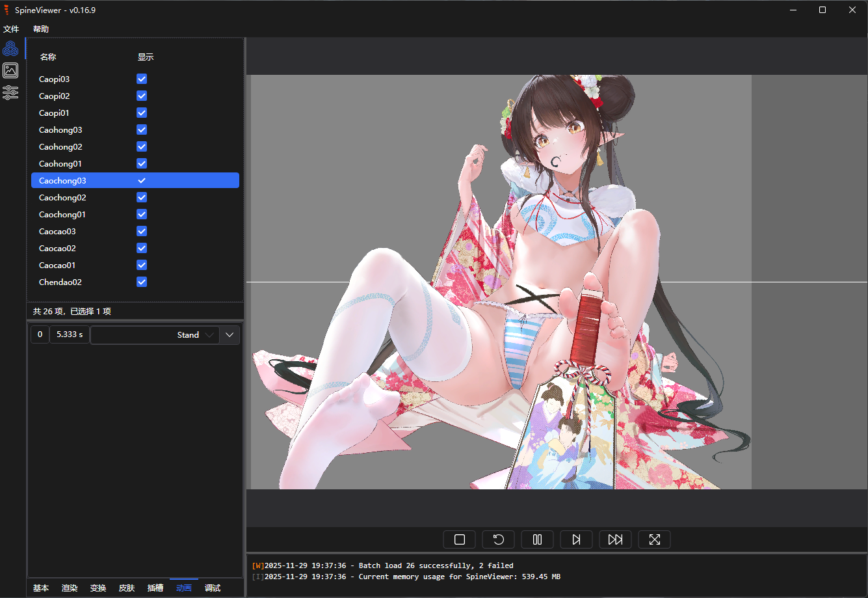
Task: Toggle display checkbox for Caocao03
Action: (142, 231)
